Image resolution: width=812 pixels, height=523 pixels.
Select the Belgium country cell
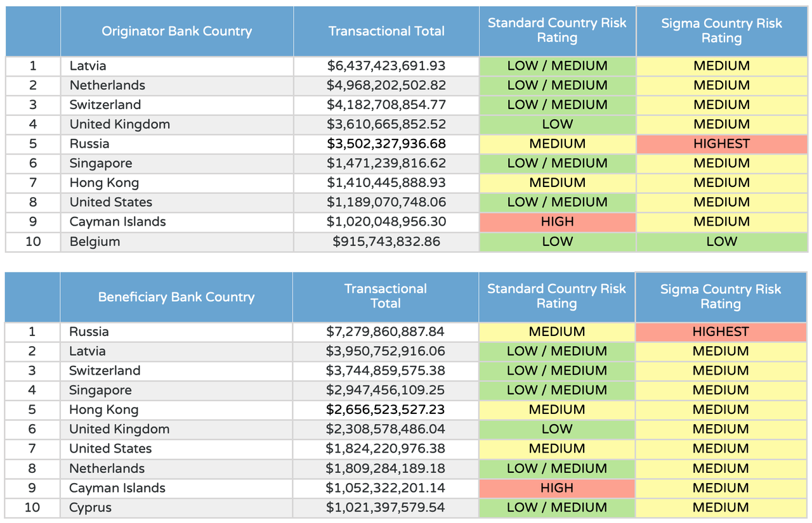point(177,242)
